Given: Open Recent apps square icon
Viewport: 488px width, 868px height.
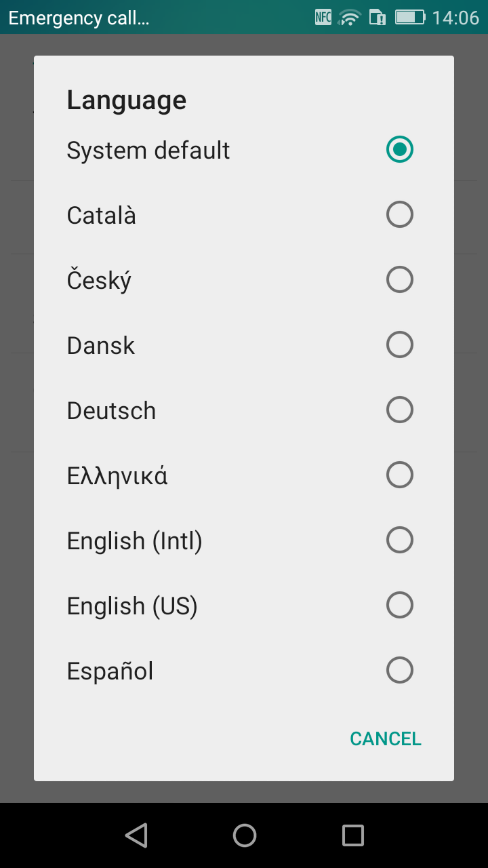Looking at the screenshot, I should coord(352,835).
